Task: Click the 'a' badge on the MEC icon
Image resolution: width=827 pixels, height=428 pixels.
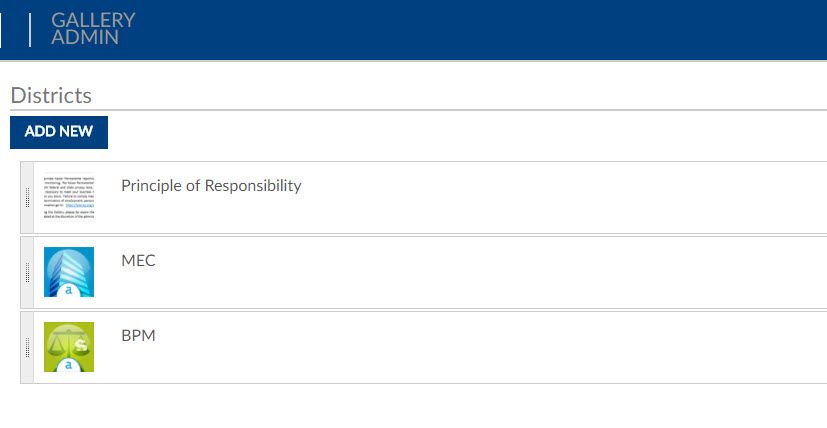Action: pos(69,291)
